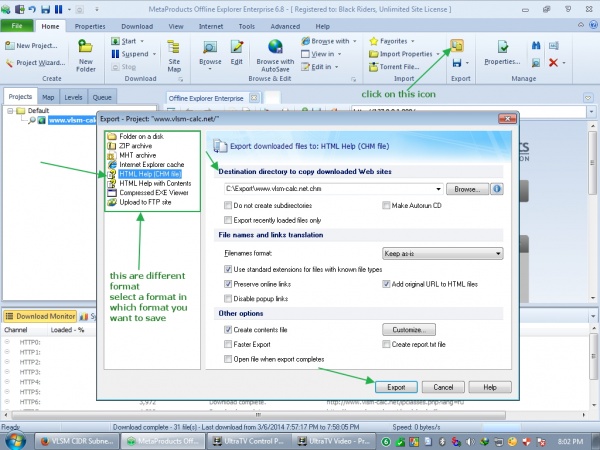Viewport: 600px width, 450px height.
Task: Check Export recently loaded files only
Action: (228, 220)
